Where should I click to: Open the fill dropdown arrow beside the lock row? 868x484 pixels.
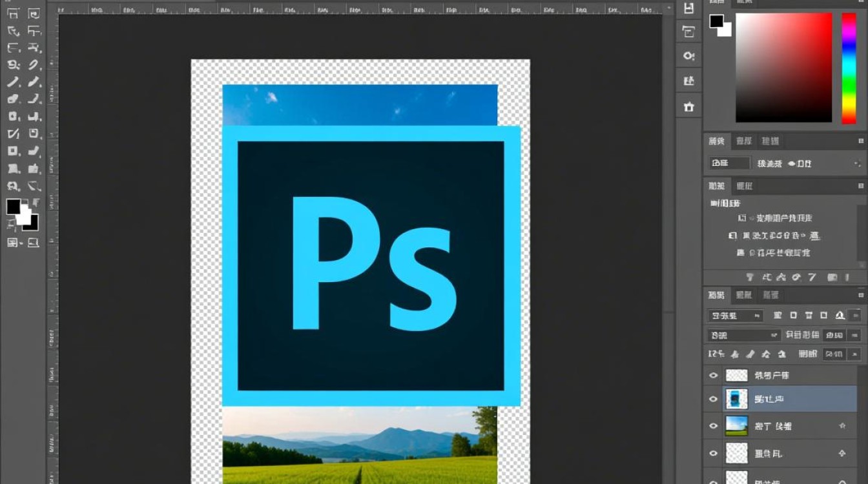point(854,354)
